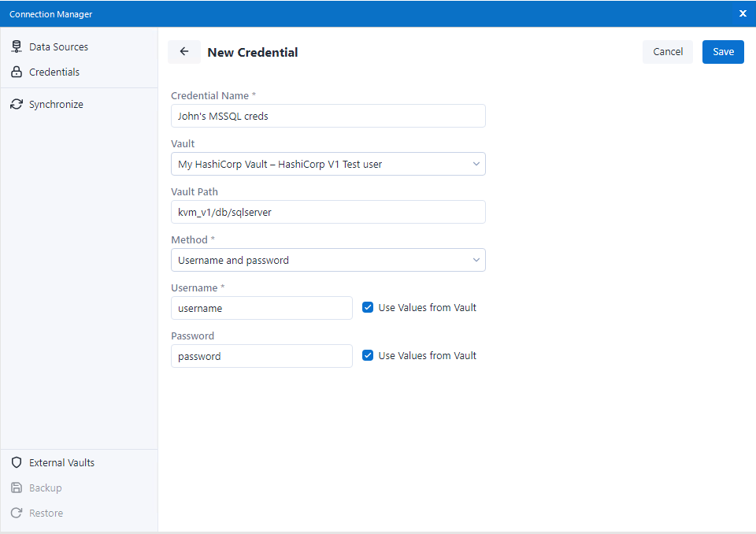Uncheck Use Values from Vault for Username
This screenshot has width=756, height=534.
[x=368, y=307]
